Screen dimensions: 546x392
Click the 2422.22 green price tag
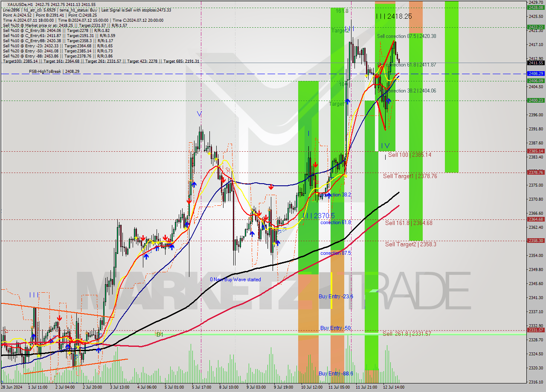pos(535,26)
